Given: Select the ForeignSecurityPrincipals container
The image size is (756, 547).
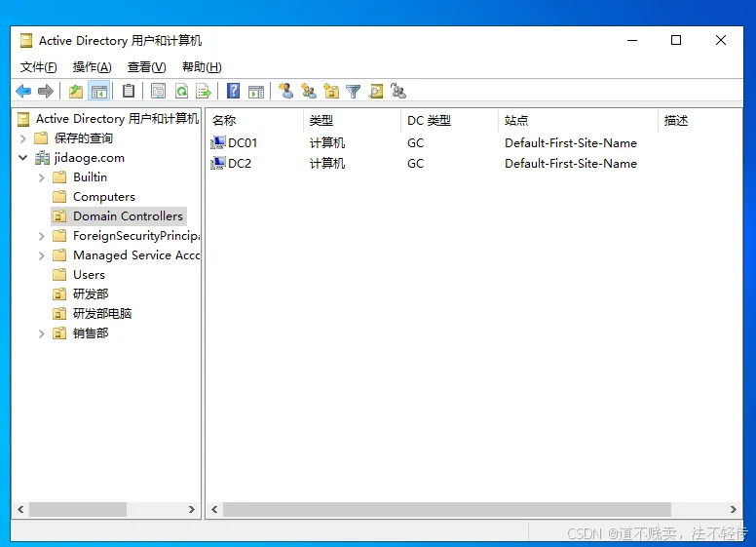Looking at the screenshot, I should 136,236.
